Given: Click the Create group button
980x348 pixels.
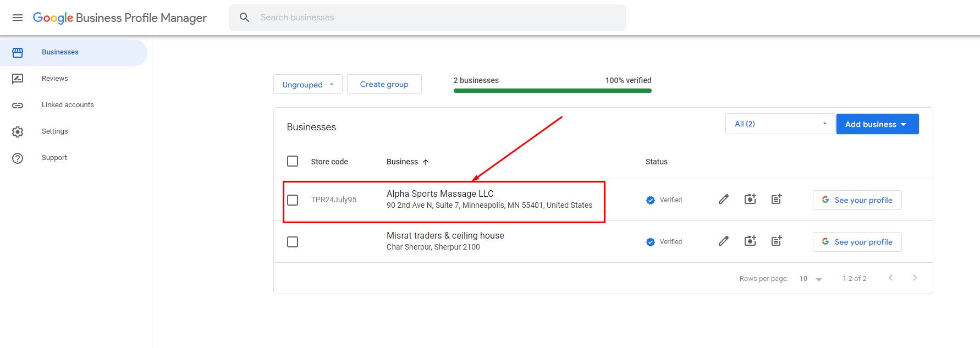Looking at the screenshot, I should (x=384, y=85).
